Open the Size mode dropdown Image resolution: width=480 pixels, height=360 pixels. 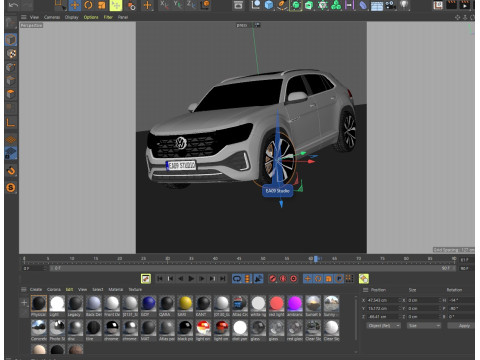pos(424,326)
